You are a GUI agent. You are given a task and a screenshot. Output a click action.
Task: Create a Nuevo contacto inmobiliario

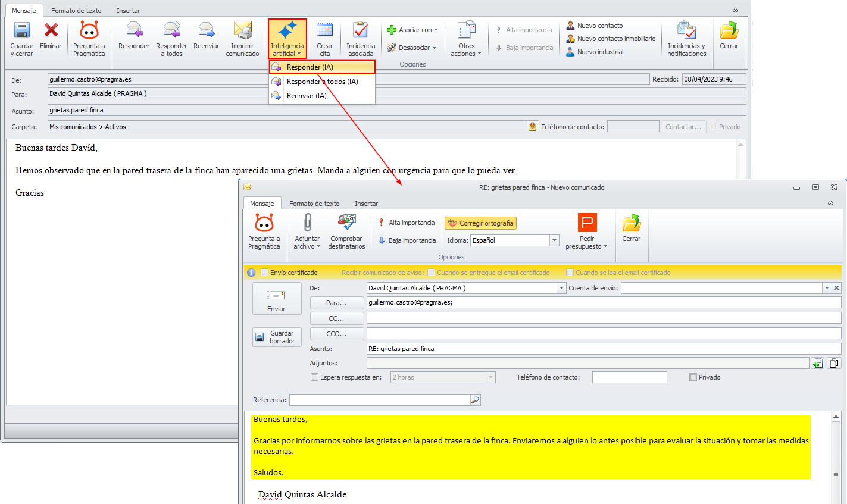(610, 39)
